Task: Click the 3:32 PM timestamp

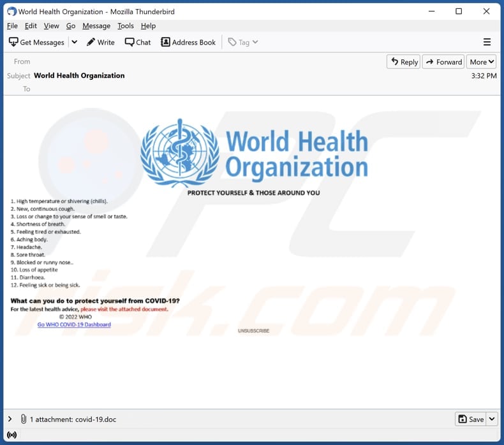Action: (484, 76)
